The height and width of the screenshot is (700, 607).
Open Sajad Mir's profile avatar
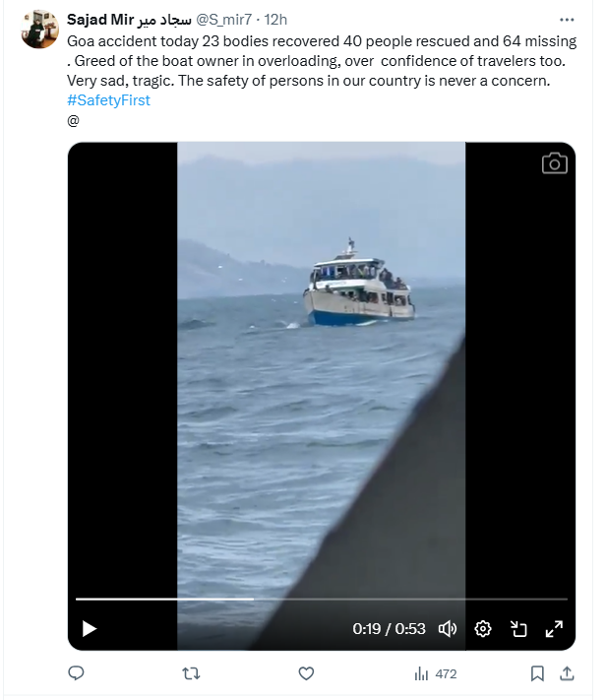point(39,29)
